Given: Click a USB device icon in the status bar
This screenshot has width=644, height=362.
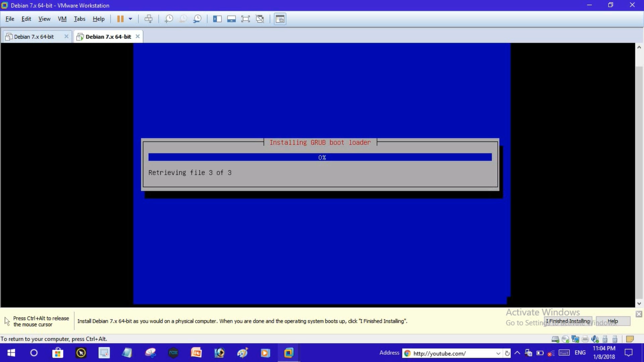Looking at the screenshot, I should pos(605,339).
